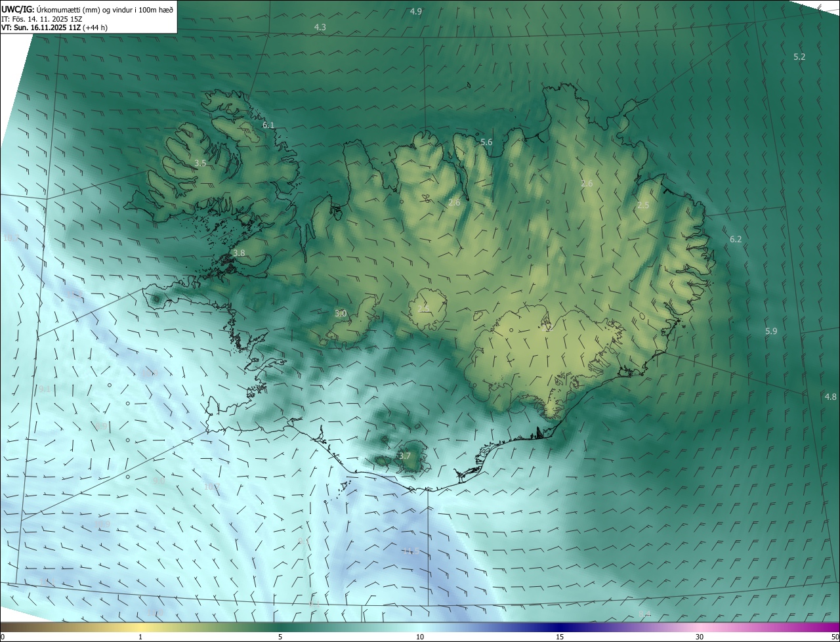Viewport: 840px width, 642px height.
Task: Click the 4.9 value on the map
Action: coord(416,11)
